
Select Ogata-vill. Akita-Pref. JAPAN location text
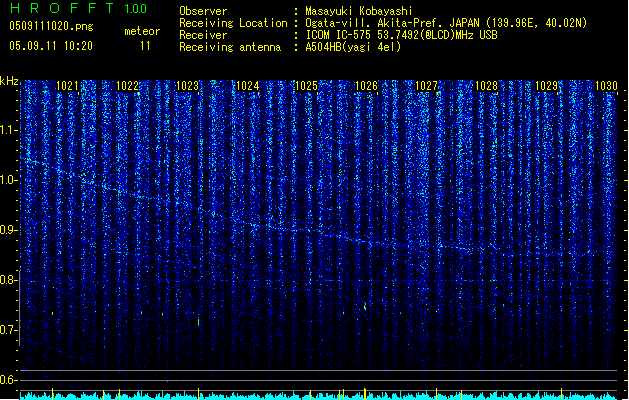point(446,23)
